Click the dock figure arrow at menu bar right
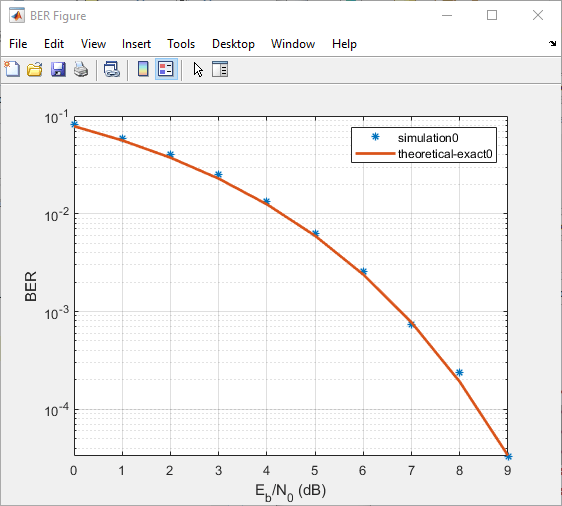Image resolution: width=562 pixels, height=506 pixels. coord(552,43)
